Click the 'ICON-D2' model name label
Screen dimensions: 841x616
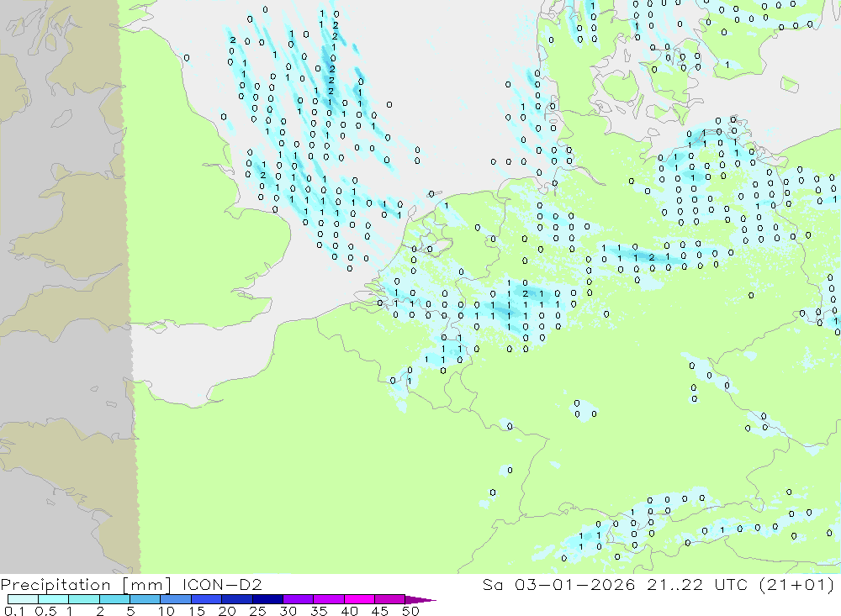222,584
